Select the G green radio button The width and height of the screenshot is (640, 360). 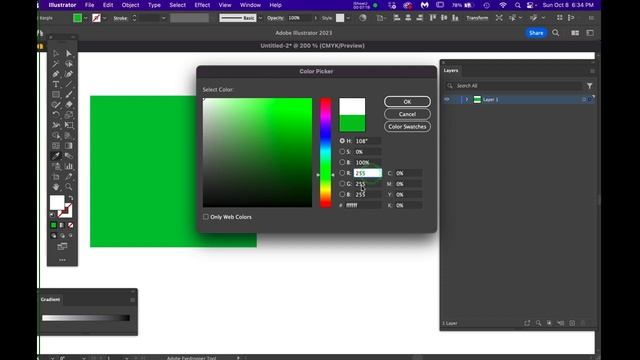click(x=342, y=184)
